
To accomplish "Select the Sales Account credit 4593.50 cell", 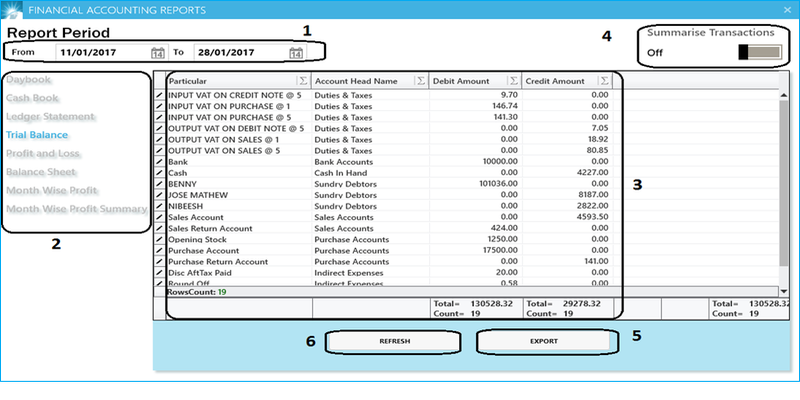I will tap(567, 217).
